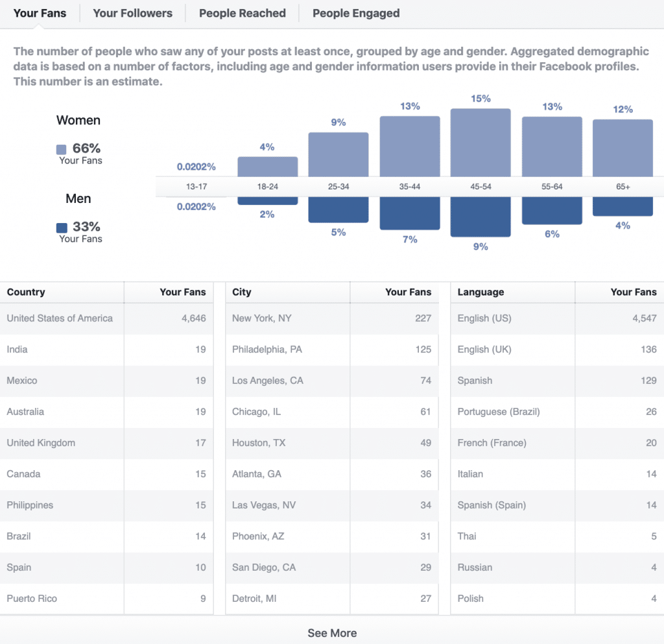Click the Women light blue legend swatch

62,149
